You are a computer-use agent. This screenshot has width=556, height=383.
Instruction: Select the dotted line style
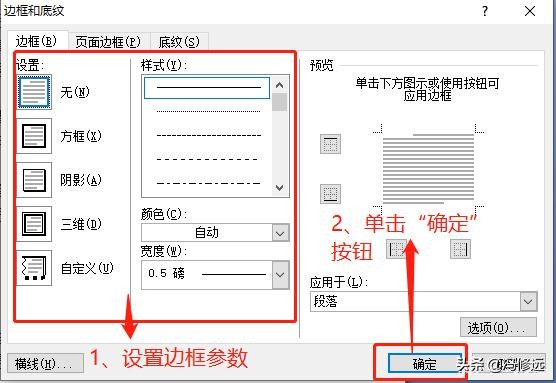point(208,111)
